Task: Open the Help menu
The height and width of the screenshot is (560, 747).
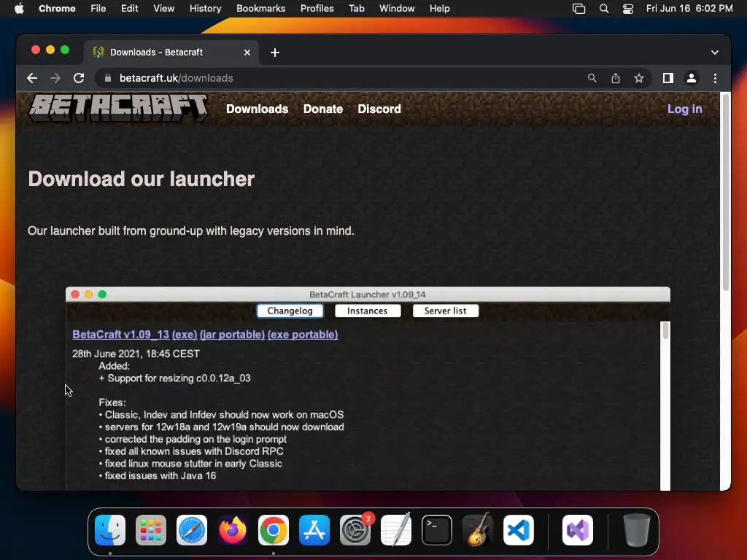Action: [439, 9]
